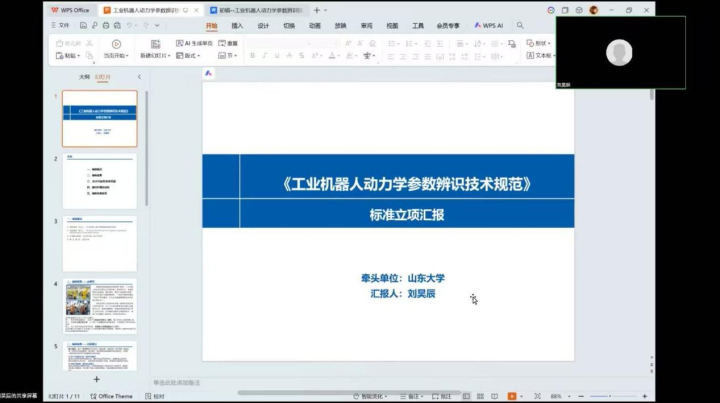The height and width of the screenshot is (403, 720).
Task: Click the Comments button in status bar
Action: tap(441, 396)
